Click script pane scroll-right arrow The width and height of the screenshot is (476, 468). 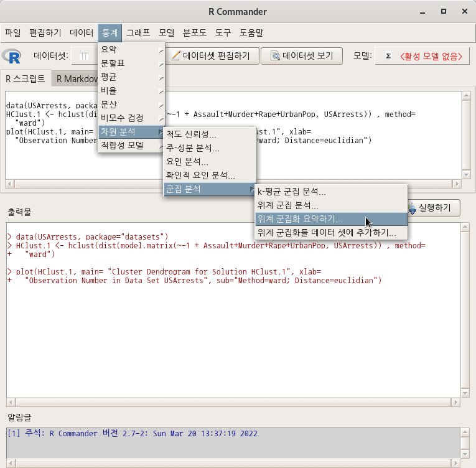457,184
